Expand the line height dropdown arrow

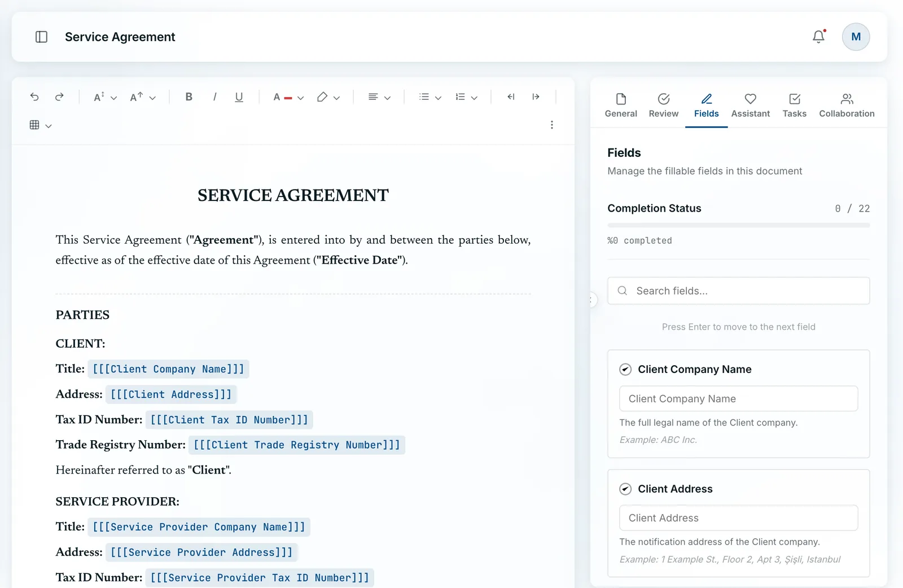[x=113, y=98]
